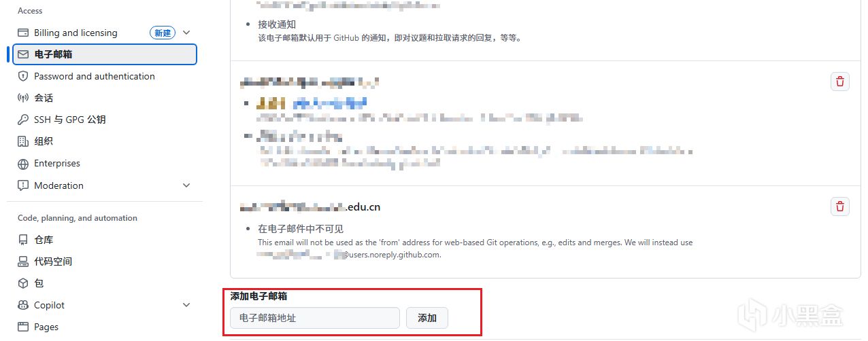Click the envelope icon next to 电子邮箱
Image resolution: width=868 pixels, height=341 pixels.
tap(23, 54)
